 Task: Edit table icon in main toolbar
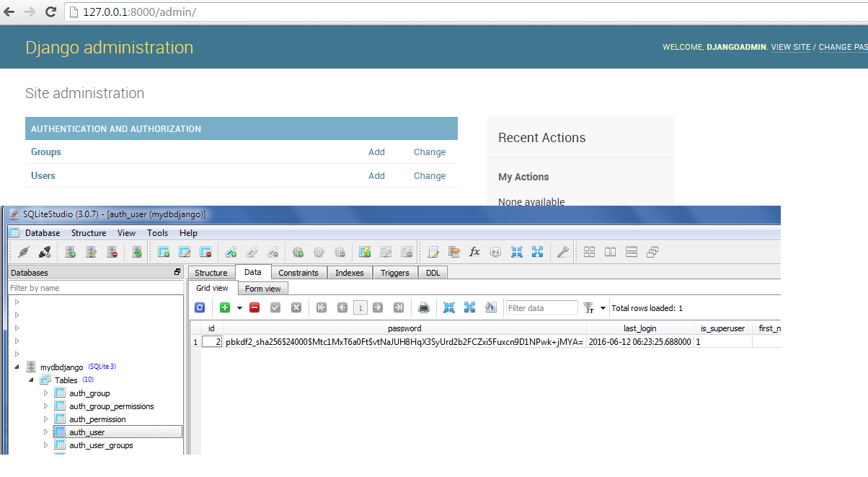click(x=185, y=252)
